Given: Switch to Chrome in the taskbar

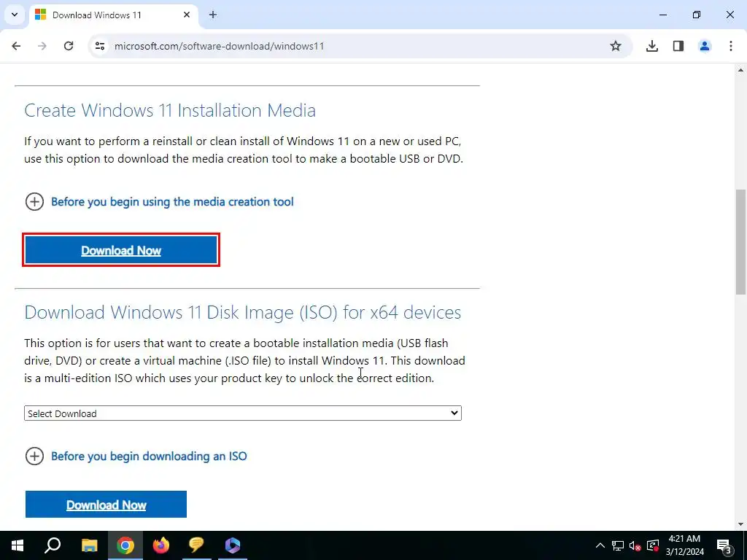Looking at the screenshot, I should (125, 545).
